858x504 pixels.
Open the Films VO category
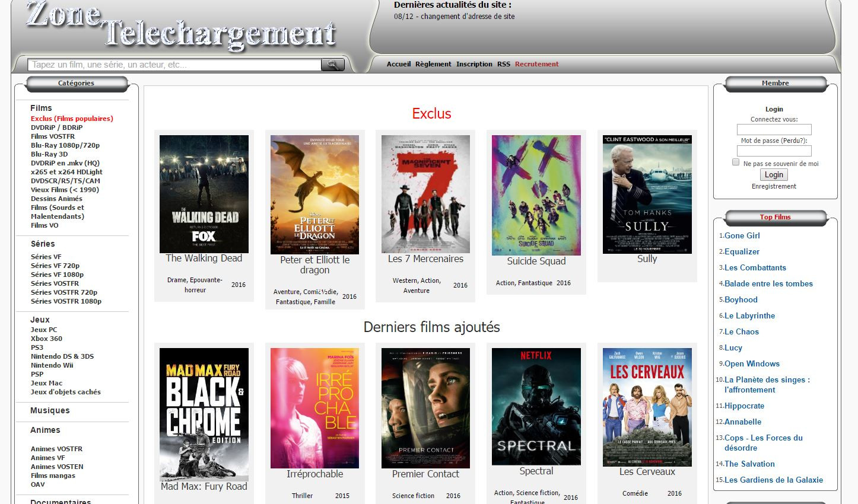pyautogui.click(x=45, y=225)
